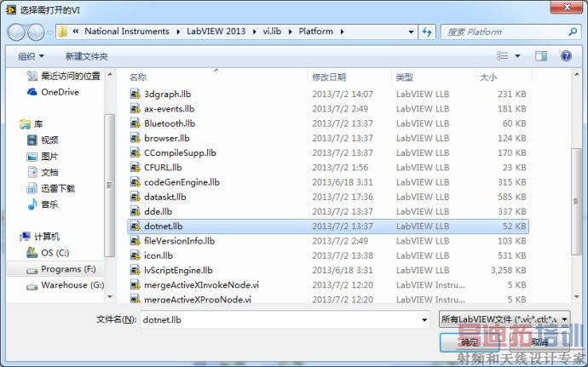Open the file type filter dropdown
Image resolution: width=588 pixels, height=367 pixels.
click(x=564, y=319)
